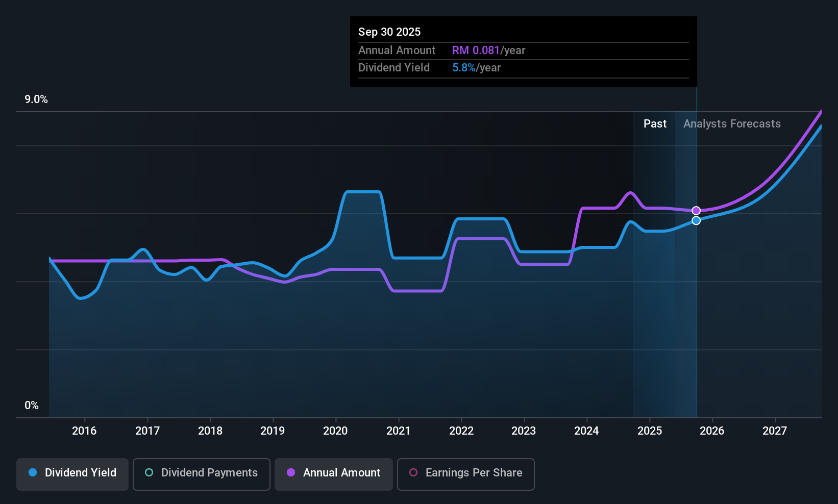Image resolution: width=838 pixels, height=504 pixels.
Task: Click the RM 0.081/year tooltip value
Action: pos(488,51)
